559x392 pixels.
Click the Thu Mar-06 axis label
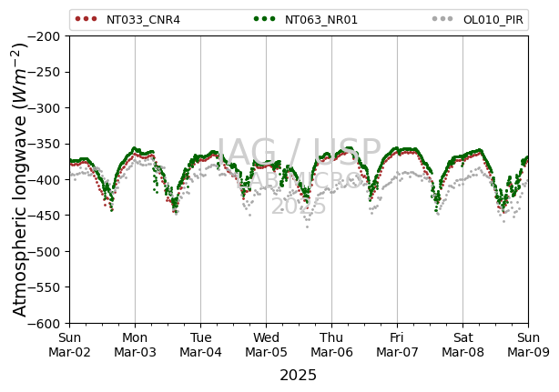(331, 345)
